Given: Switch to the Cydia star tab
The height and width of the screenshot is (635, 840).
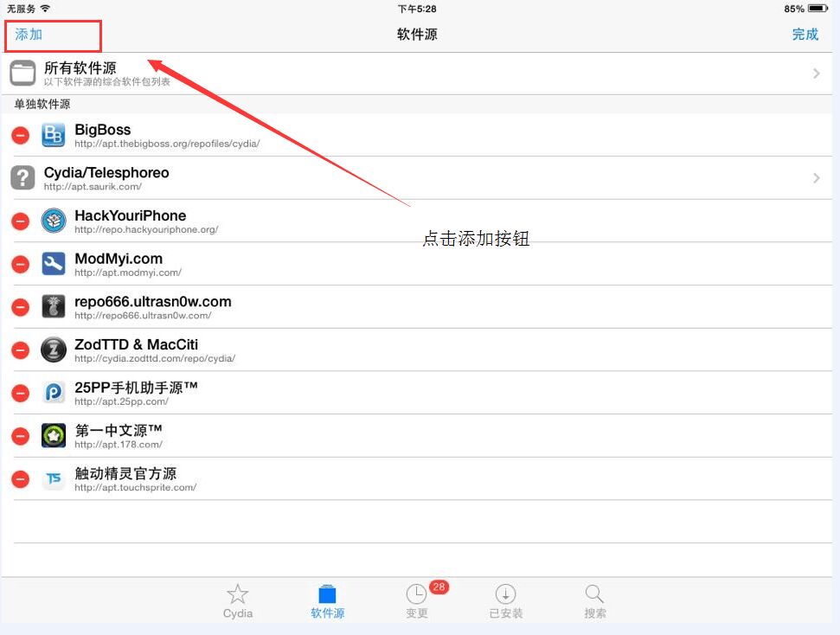Looking at the screenshot, I should [237, 601].
